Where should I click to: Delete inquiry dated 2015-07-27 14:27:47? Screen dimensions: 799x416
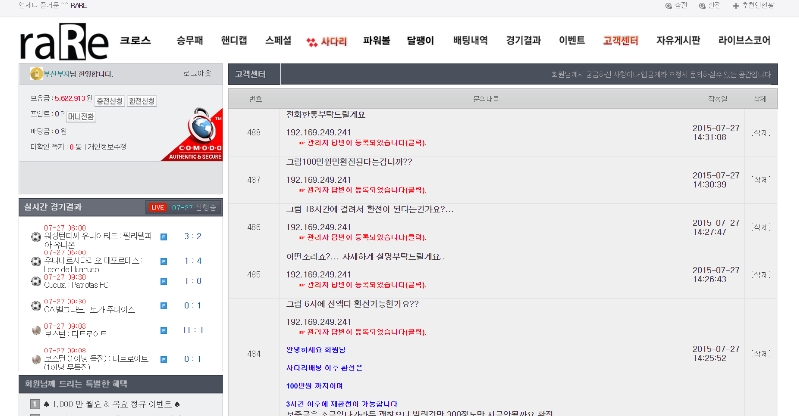[760, 227]
